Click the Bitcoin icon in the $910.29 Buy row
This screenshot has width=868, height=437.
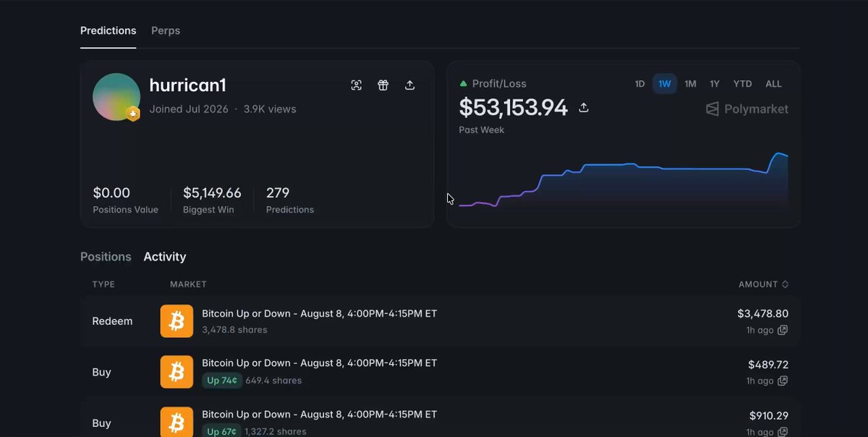click(x=176, y=423)
